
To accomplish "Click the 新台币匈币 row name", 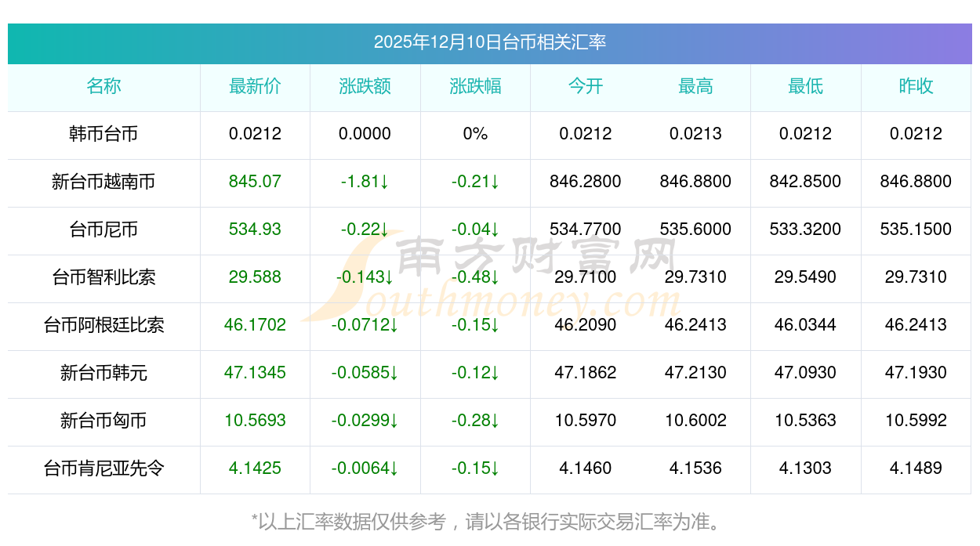I will (103, 421).
